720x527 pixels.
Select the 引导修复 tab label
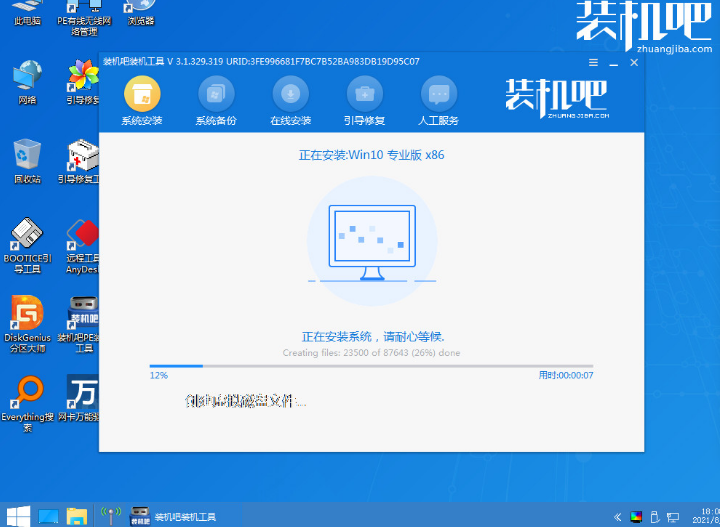coord(365,121)
